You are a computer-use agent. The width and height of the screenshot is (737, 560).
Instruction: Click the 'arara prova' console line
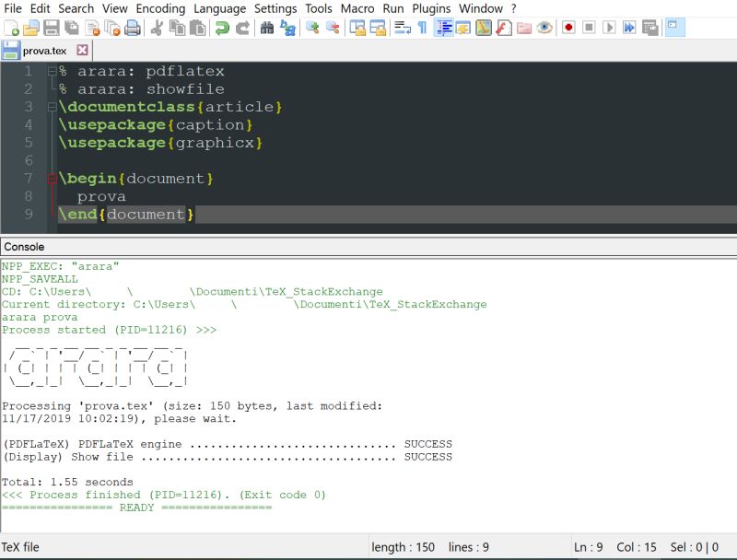pyautogui.click(x=40, y=317)
